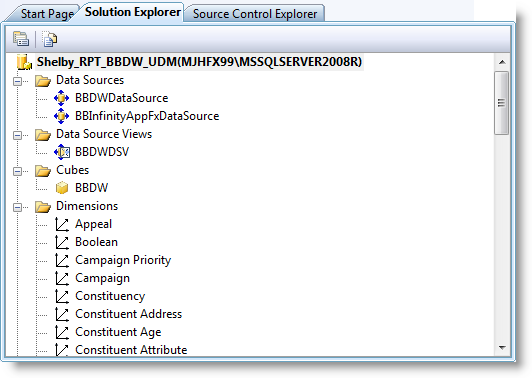Viewport: 532px width, 378px height.
Task: Select the Constituent Age text
Action: point(118,332)
